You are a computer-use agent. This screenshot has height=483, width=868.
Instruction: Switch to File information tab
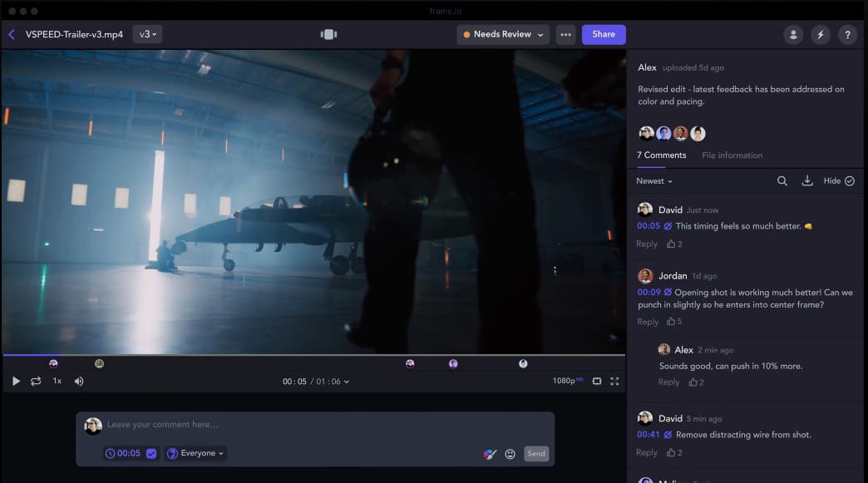coord(732,155)
